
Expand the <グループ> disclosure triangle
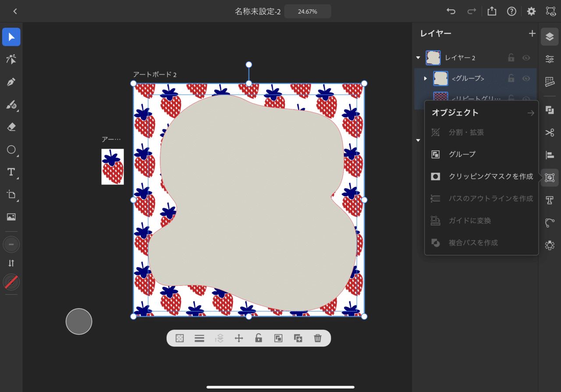tap(425, 78)
